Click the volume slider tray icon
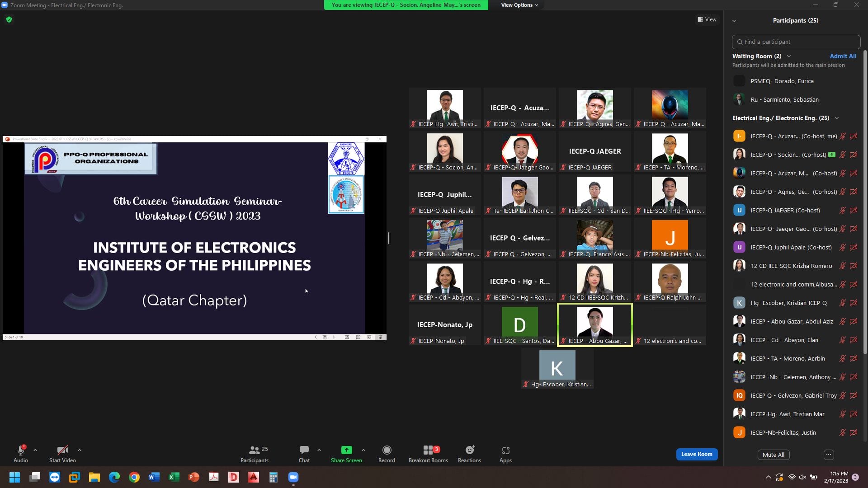The height and width of the screenshot is (488, 868). point(802,477)
